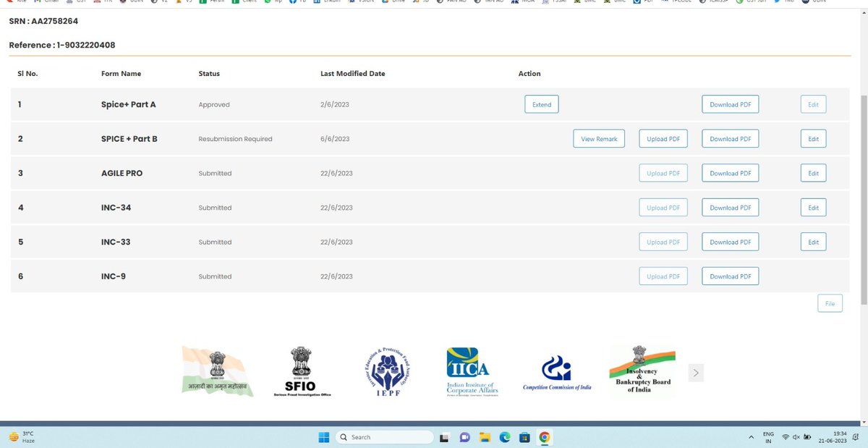
Task: Click the Form Name column header
Action: 122,74
